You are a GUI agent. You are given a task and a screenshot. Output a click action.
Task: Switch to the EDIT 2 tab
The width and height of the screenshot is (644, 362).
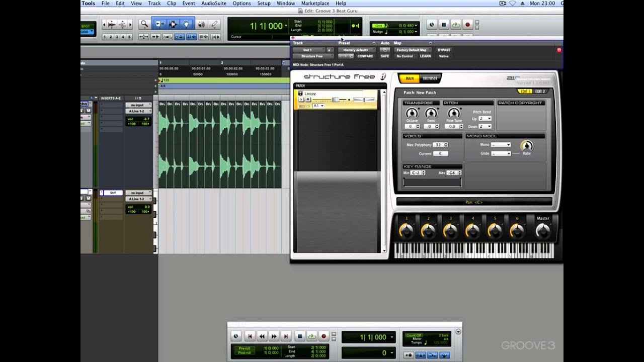[540, 92]
